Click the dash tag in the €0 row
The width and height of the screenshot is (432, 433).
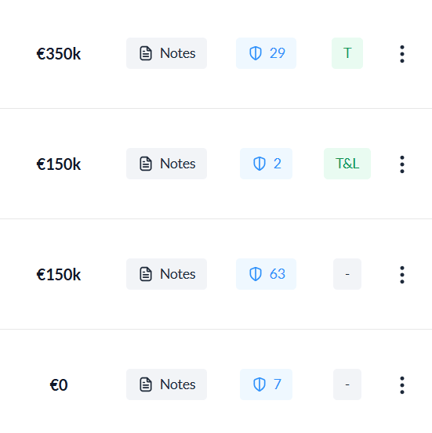click(347, 384)
